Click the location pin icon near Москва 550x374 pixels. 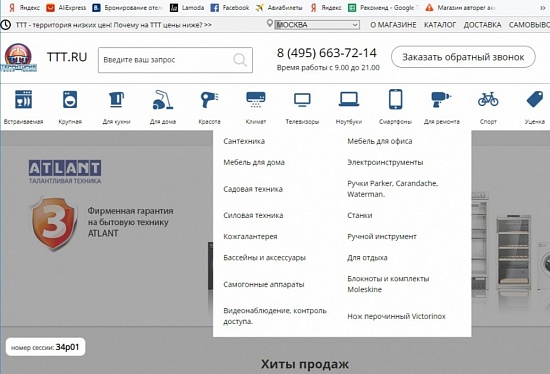(269, 24)
